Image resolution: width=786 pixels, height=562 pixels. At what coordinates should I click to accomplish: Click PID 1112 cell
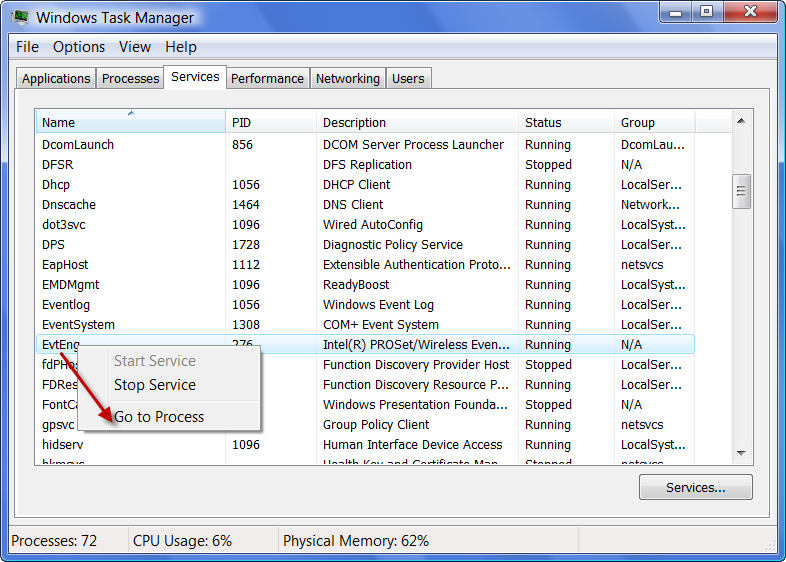(246, 265)
